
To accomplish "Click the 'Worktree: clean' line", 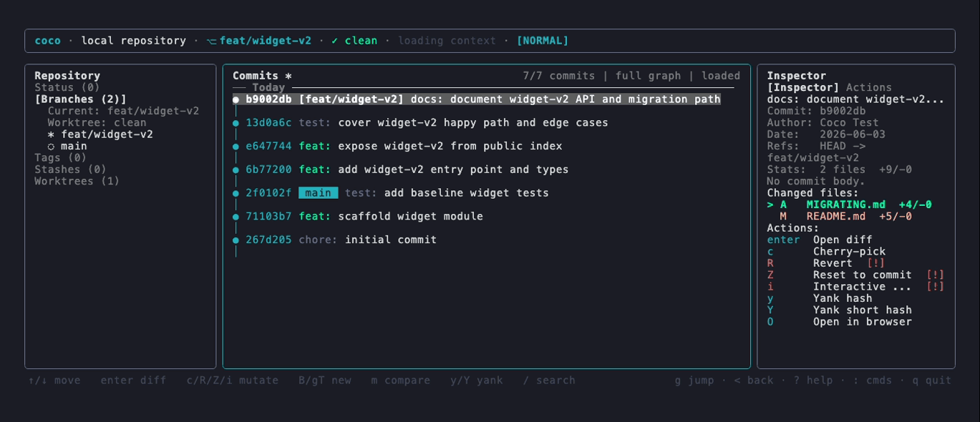I will pos(97,122).
